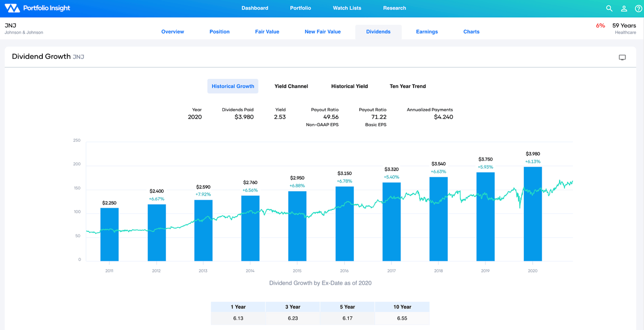The width and height of the screenshot is (644, 330).
Task: Open the New Fair Value tab
Action: point(323,31)
